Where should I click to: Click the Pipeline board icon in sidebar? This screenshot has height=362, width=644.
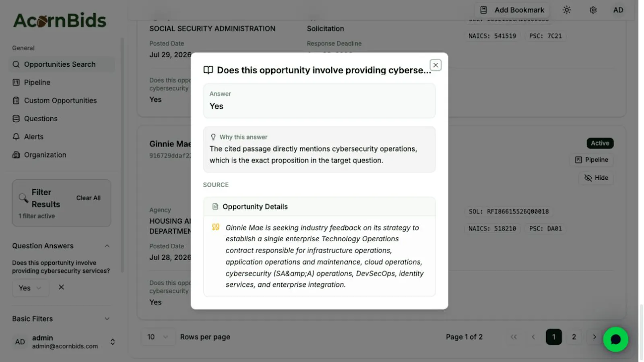16,82
